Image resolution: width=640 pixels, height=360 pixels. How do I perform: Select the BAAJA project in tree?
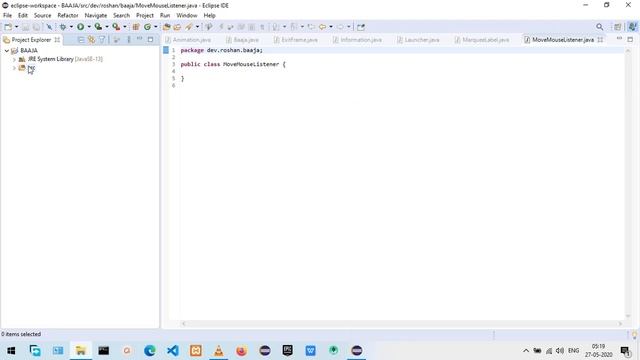click(x=29, y=51)
